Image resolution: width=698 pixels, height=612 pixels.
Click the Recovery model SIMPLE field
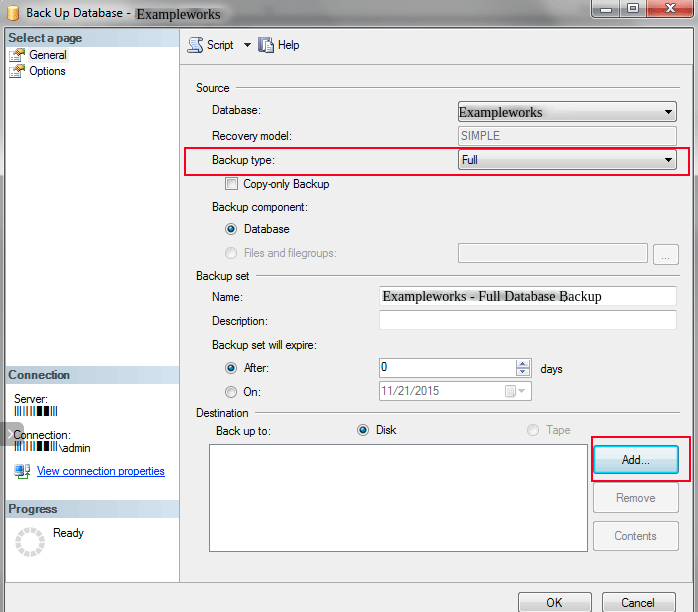[x=567, y=136]
